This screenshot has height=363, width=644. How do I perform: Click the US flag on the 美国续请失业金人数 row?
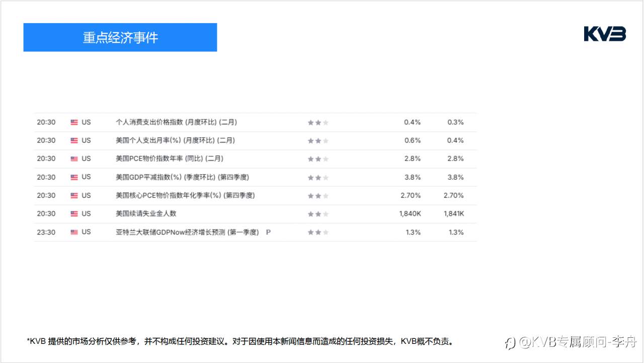click(x=73, y=213)
